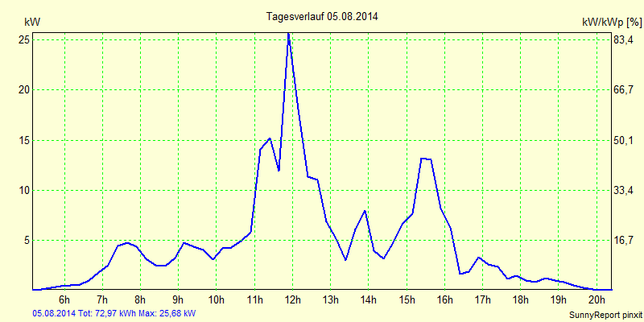This screenshot has height=322, width=644.
Task: Click the 'SunnyReport pinxit' credit text
Action: pyautogui.click(x=605, y=315)
